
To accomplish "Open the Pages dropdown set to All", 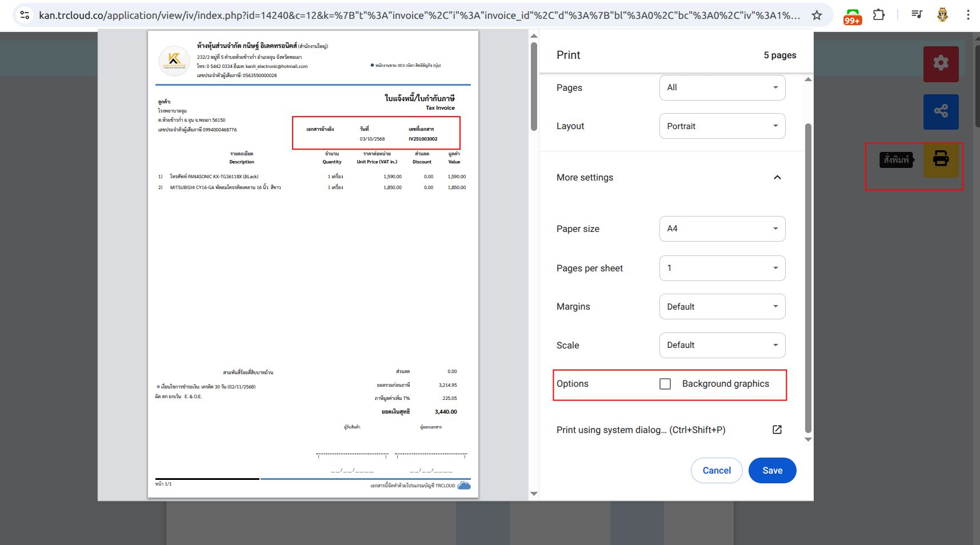I will [722, 87].
